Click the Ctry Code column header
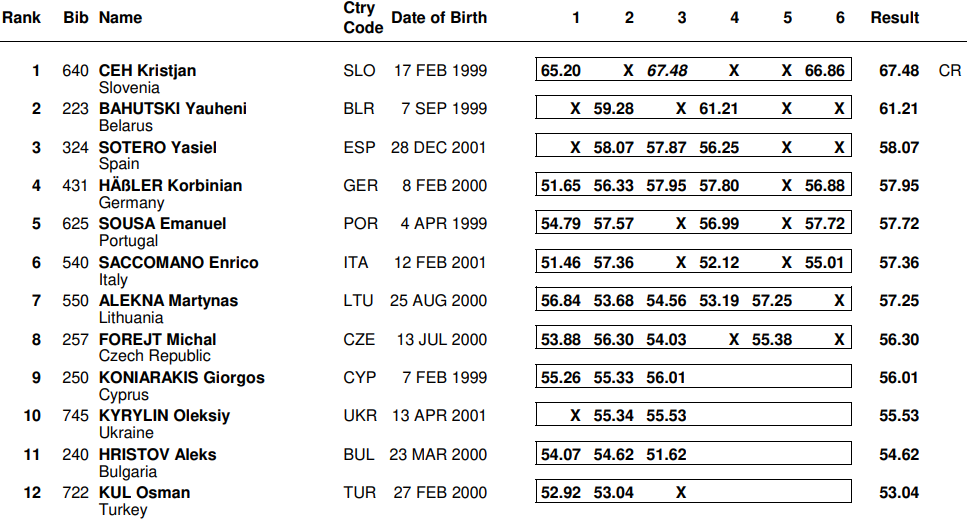Screen dimensions: 967x520 pyautogui.click(x=362, y=17)
